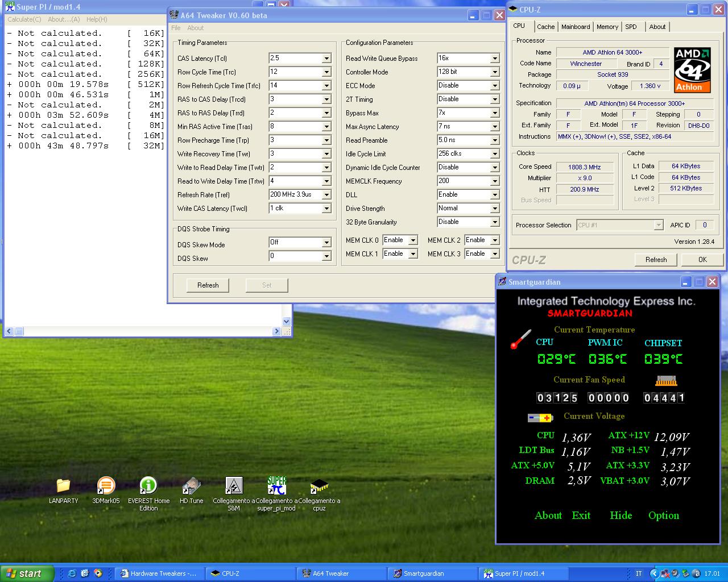Open the Max Async Latency dropdown
This screenshot has height=582, width=728.
point(495,127)
